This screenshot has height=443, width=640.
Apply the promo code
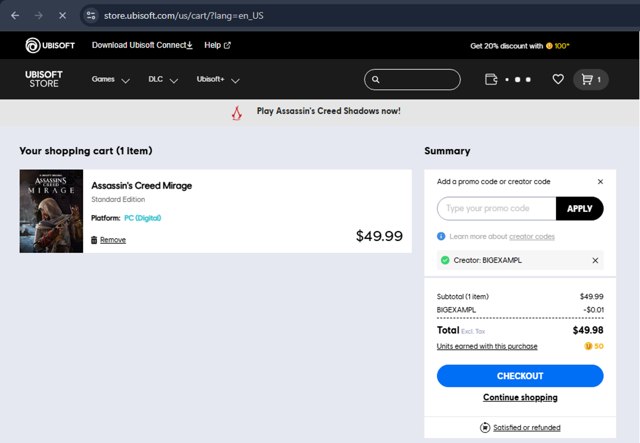(580, 209)
